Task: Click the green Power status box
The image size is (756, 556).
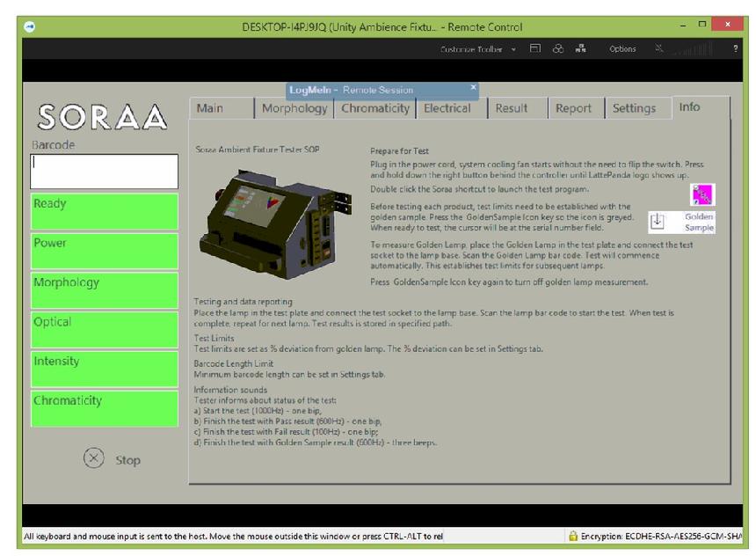Action: pos(105,251)
